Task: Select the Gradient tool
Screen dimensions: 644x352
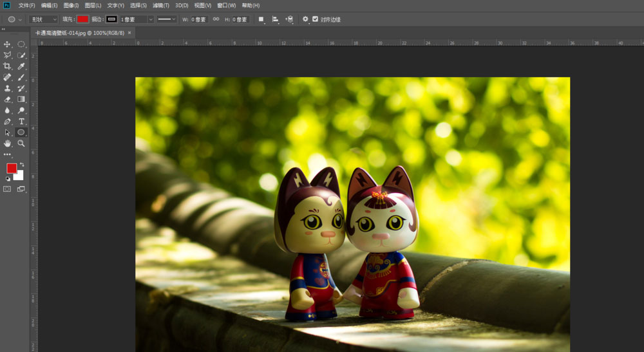Action: [x=21, y=99]
